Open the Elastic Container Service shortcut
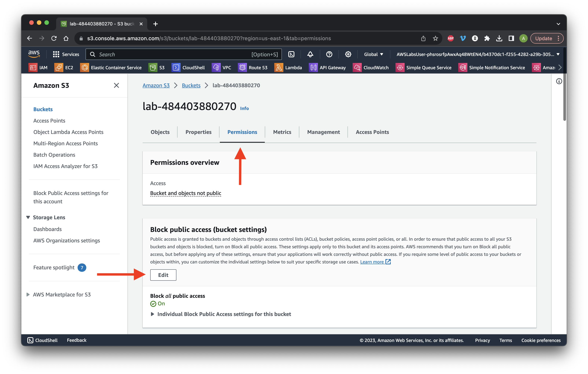 (111, 68)
